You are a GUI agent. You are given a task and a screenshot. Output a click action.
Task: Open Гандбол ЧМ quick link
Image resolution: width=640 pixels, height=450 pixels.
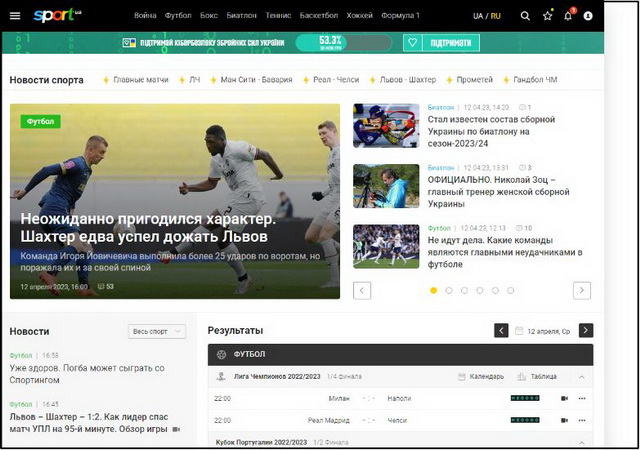pyautogui.click(x=535, y=80)
